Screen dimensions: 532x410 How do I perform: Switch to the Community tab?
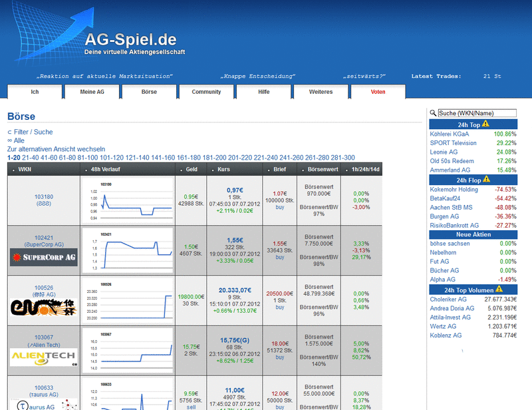(x=205, y=92)
